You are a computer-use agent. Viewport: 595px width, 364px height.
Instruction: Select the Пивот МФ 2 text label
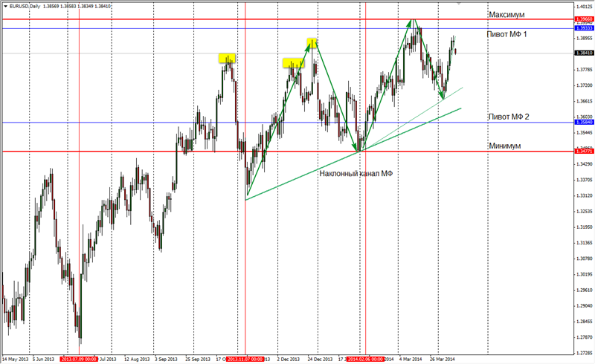[509, 117]
